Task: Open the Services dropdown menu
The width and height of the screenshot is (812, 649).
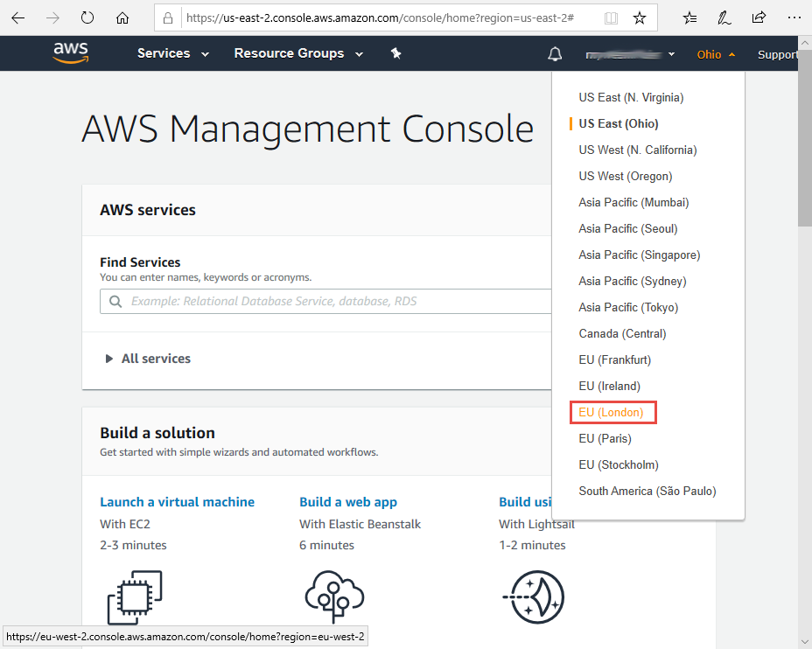Action: coord(173,53)
